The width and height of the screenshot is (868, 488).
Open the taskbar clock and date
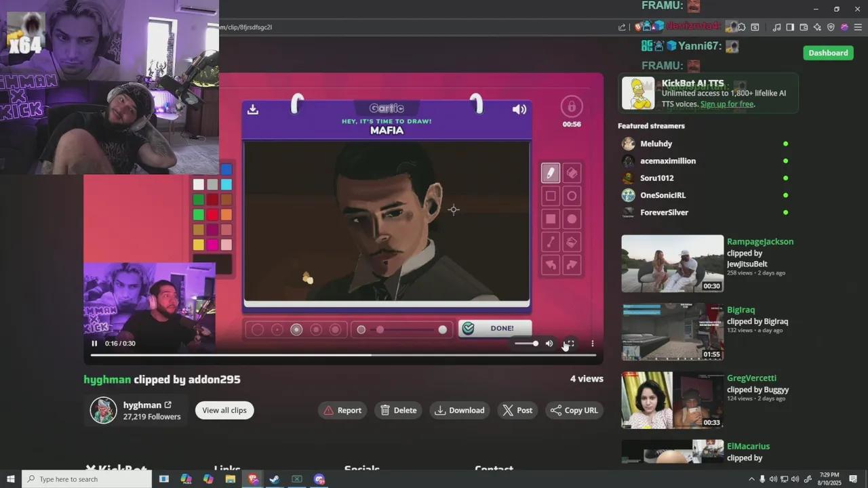tap(829, 479)
